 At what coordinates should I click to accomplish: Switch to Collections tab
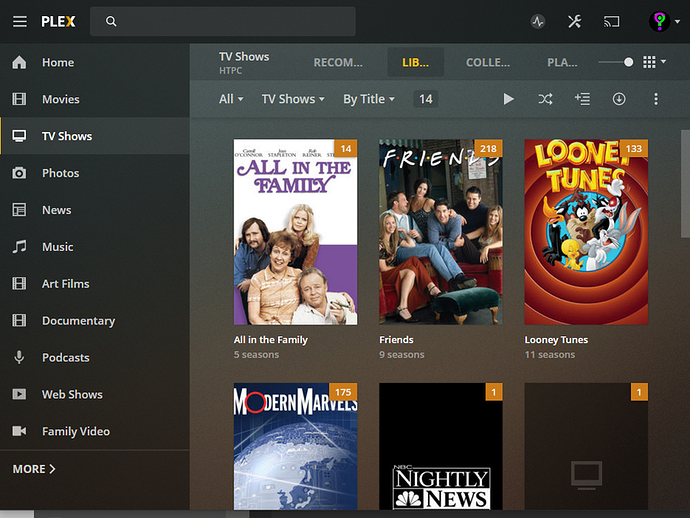[x=488, y=62]
